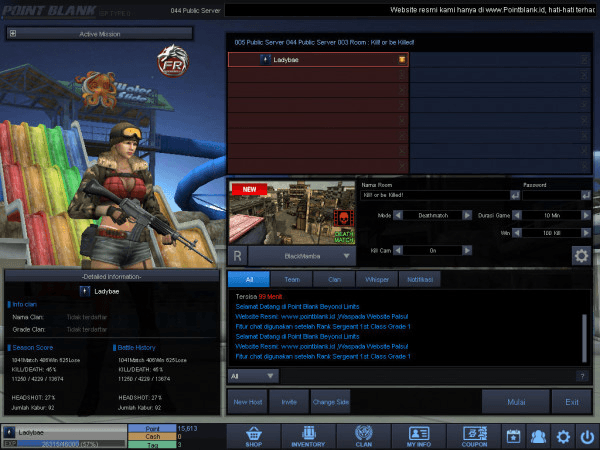Viewport: 600px width, 450px height.
Task: Click the Battle History heading
Action: click(x=136, y=347)
